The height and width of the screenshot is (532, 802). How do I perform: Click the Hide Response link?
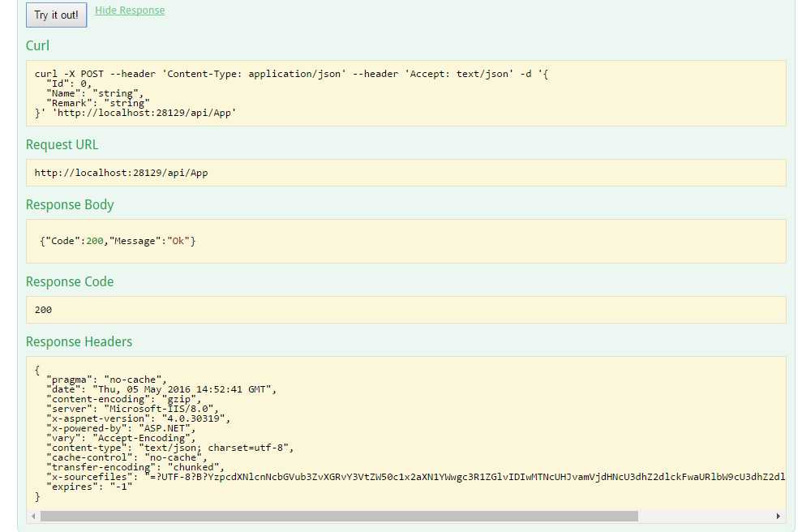[130, 11]
